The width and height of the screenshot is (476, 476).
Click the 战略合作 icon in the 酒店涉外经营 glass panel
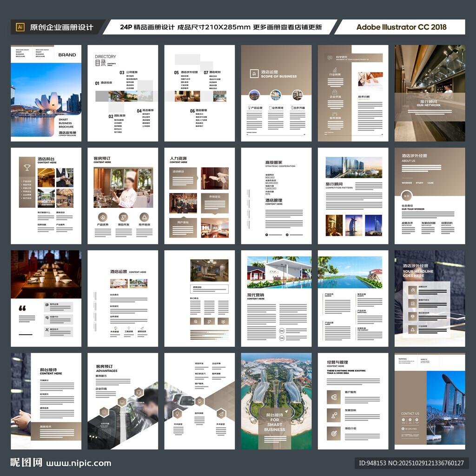pos(413,290)
